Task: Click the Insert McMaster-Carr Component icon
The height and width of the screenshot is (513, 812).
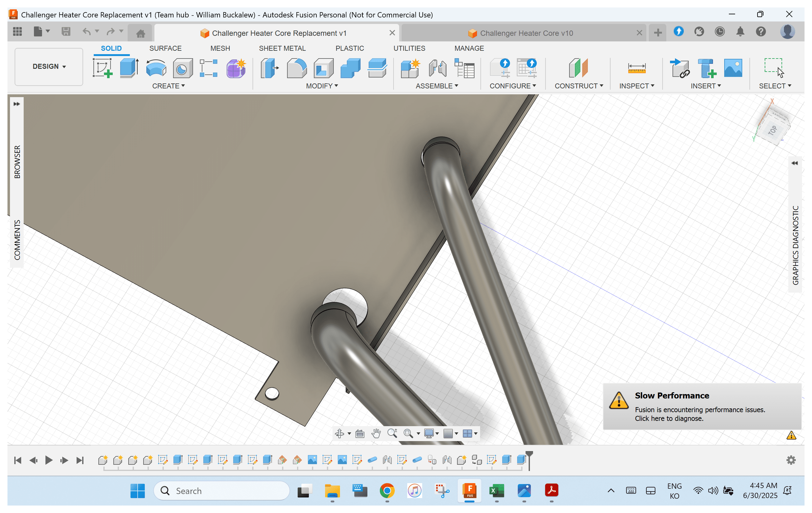Action: pyautogui.click(x=706, y=68)
